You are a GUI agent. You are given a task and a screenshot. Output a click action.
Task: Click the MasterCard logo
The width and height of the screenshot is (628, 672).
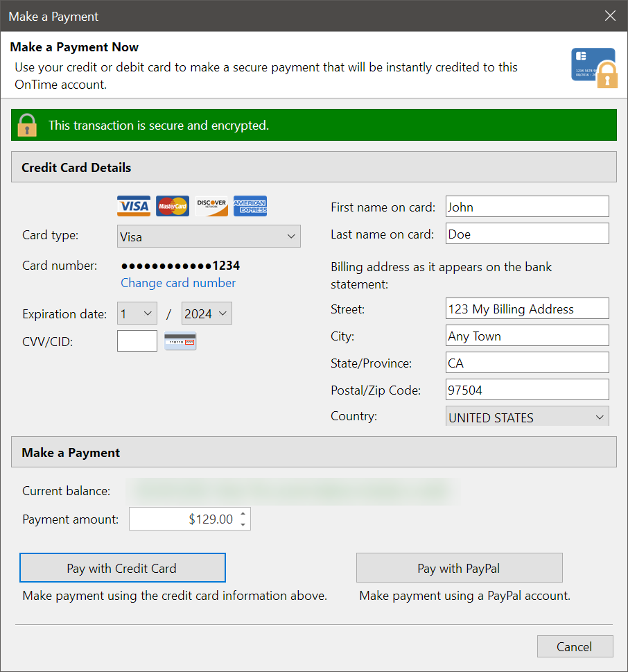point(172,206)
